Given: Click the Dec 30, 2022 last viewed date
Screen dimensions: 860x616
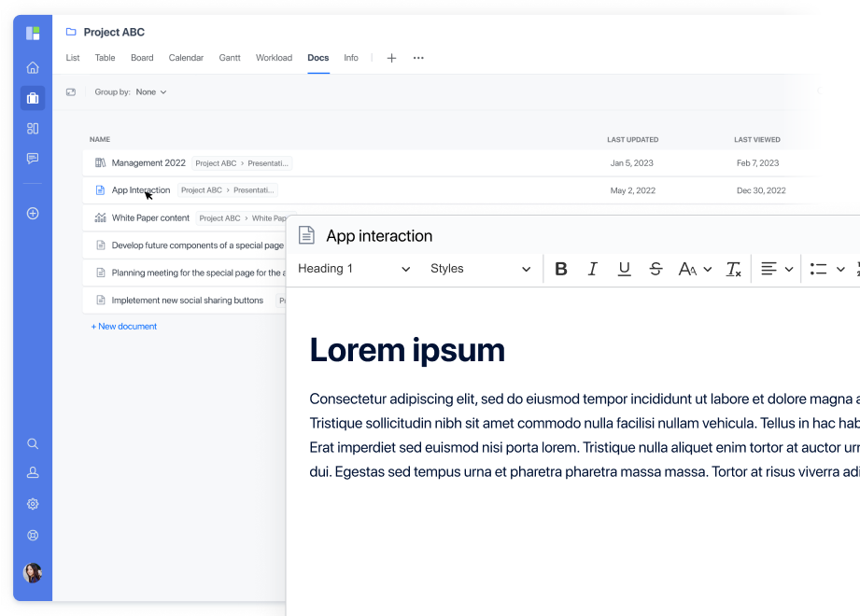Looking at the screenshot, I should 761,190.
